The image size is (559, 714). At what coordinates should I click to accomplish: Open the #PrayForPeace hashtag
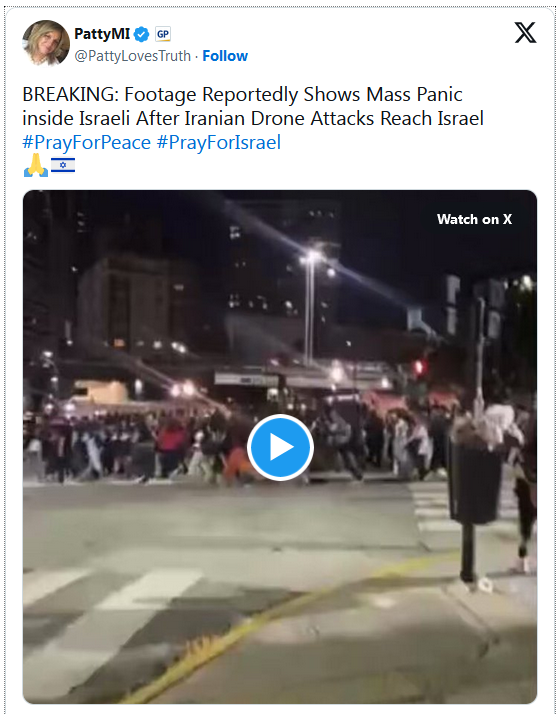(86, 143)
